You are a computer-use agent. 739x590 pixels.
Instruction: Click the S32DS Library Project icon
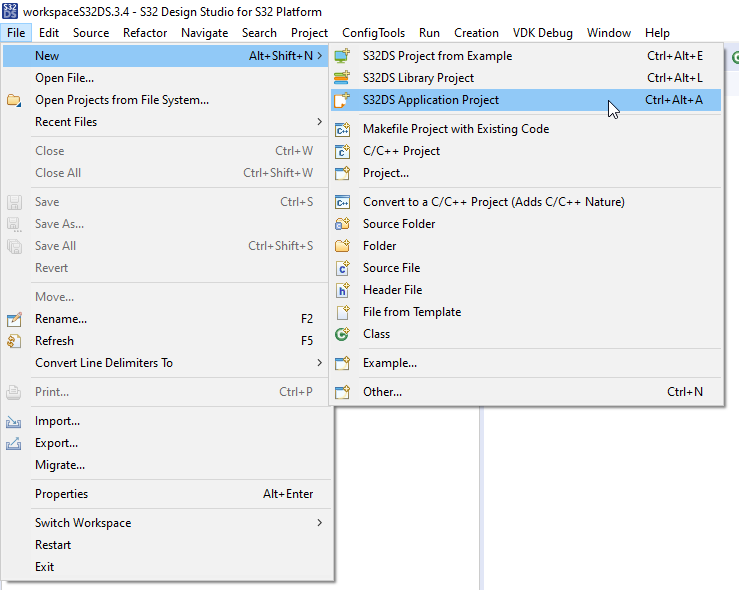tap(342, 78)
